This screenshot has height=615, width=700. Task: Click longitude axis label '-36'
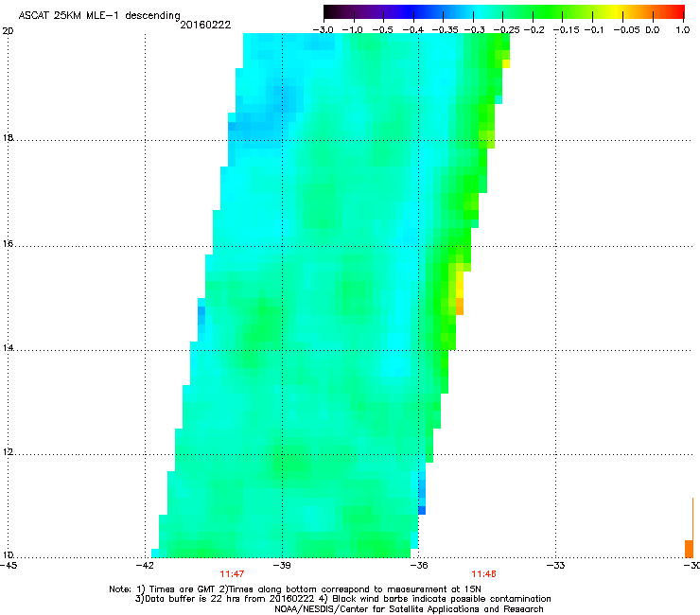(418, 566)
